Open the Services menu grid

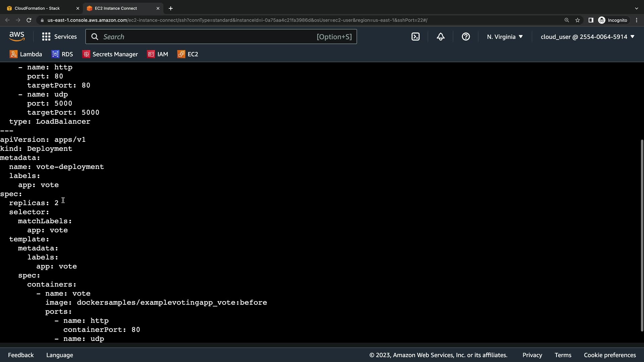click(x=59, y=37)
